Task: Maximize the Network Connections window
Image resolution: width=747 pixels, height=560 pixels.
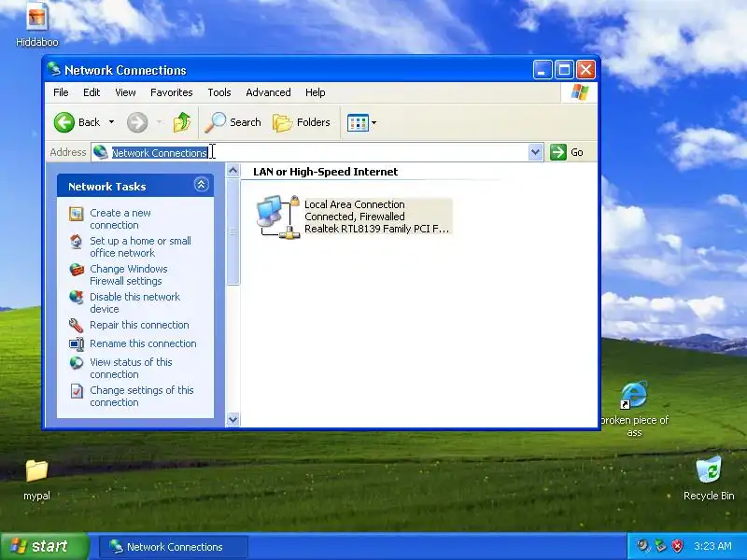Action: [564, 70]
